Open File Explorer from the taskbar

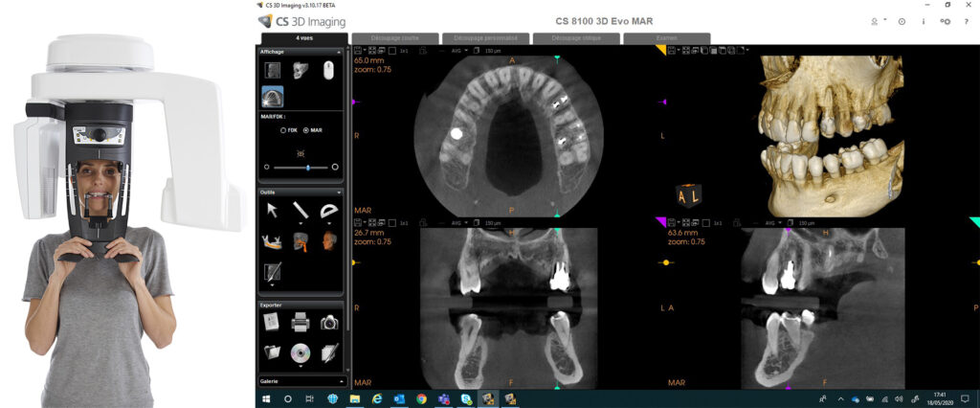354,398
